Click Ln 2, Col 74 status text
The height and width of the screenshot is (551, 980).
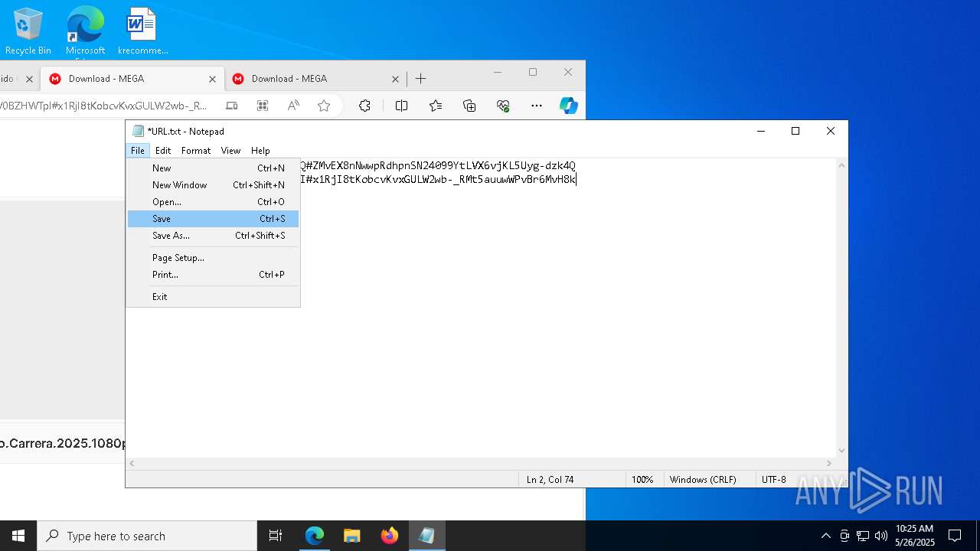[x=550, y=480]
